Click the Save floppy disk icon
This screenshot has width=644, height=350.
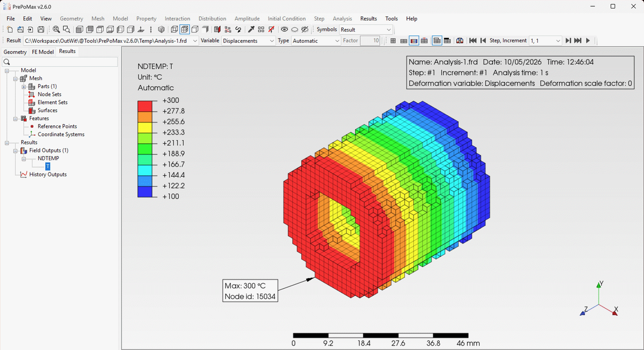click(x=41, y=29)
